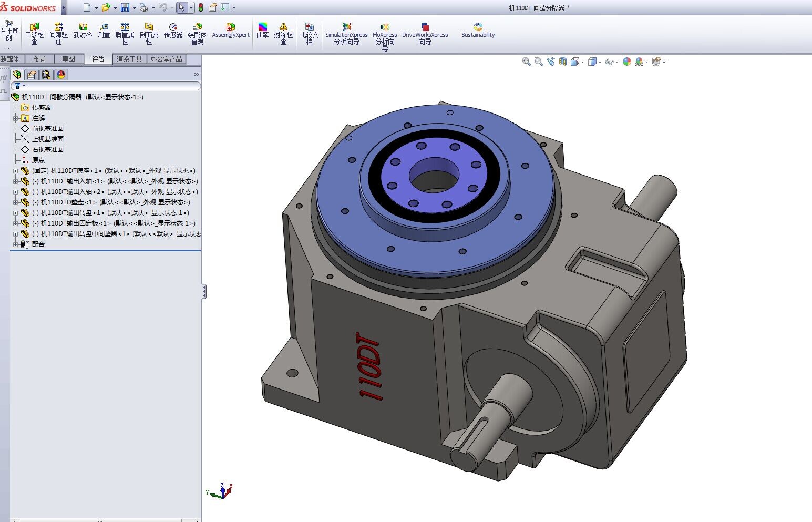The width and height of the screenshot is (812, 522).
Task: Activate the 测量 measure tool
Action: (x=104, y=31)
